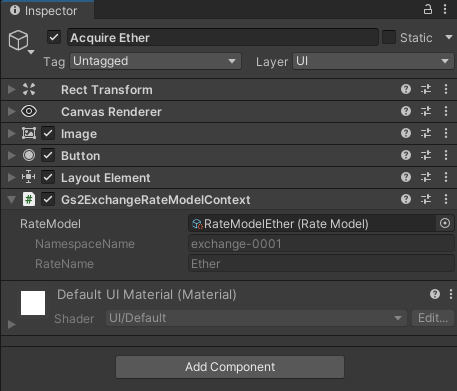
Task: Click the Default UI Material header text
Action: [147, 295]
